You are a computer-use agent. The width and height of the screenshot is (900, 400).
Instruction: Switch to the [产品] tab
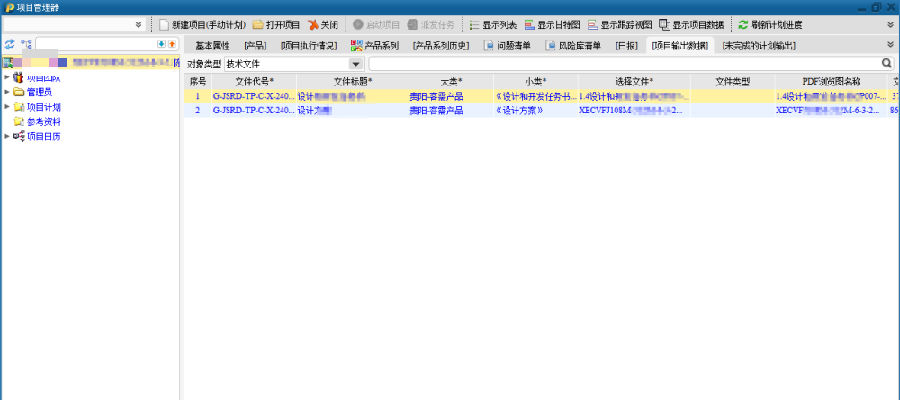coord(255,45)
